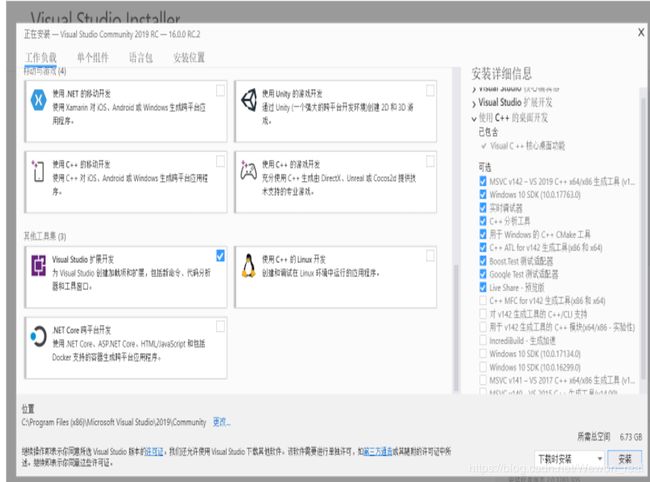Uncheck the Visual Studio extension development workload
Screen dimensions: 650x482
(221, 256)
